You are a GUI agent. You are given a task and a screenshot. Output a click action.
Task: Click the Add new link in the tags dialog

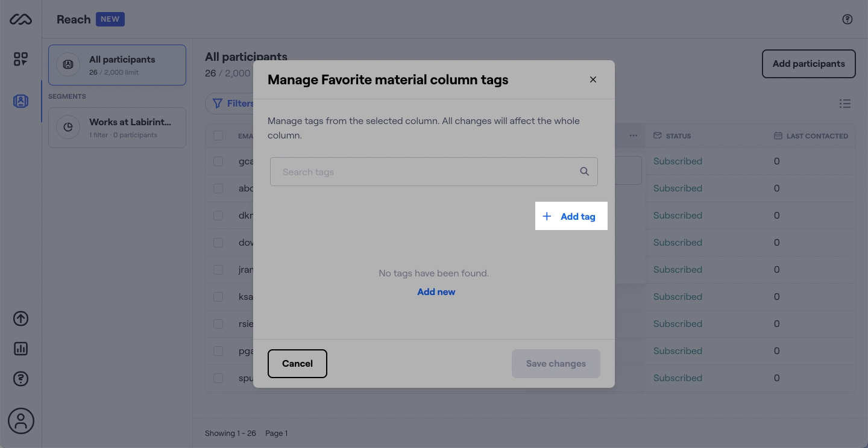pos(436,291)
